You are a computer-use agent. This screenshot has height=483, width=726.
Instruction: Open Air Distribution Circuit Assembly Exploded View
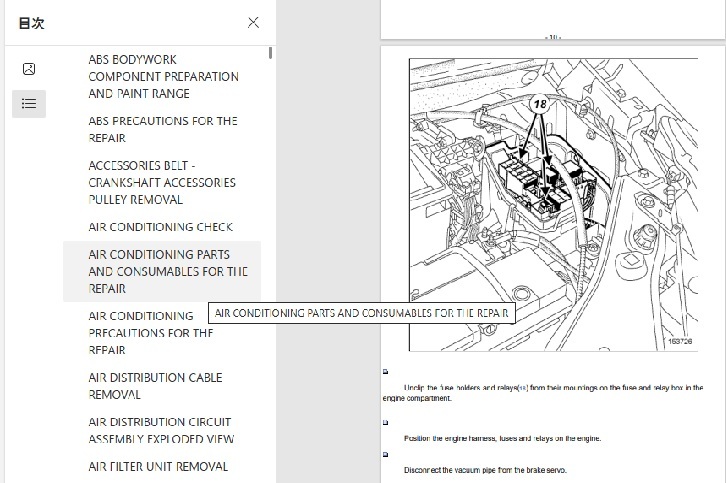click(161, 430)
